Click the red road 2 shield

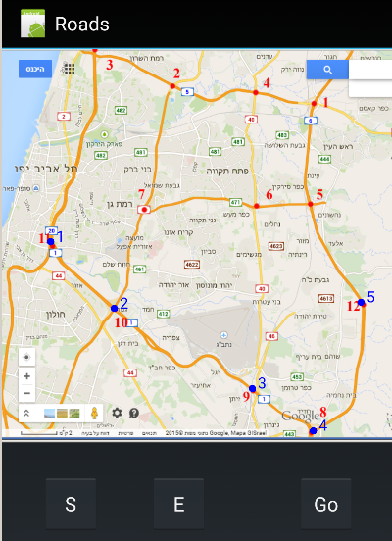click(x=64, y=117)
